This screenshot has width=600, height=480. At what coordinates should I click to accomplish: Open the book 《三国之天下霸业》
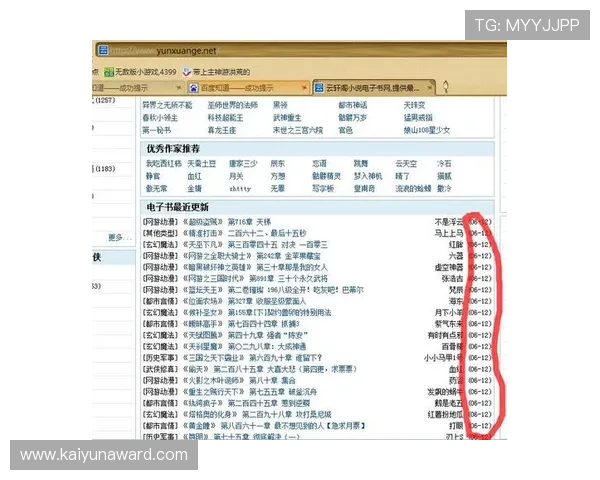point(214,358)
